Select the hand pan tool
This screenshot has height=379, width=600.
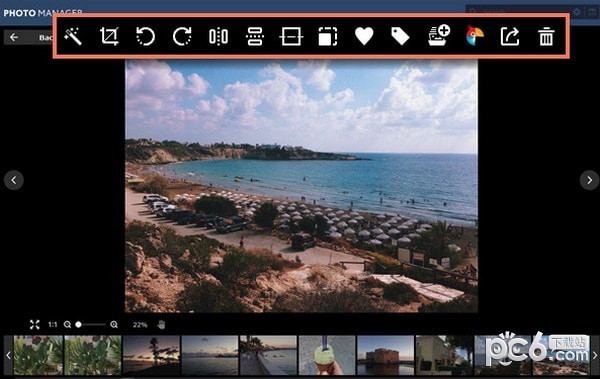click(x=161, y=325)
